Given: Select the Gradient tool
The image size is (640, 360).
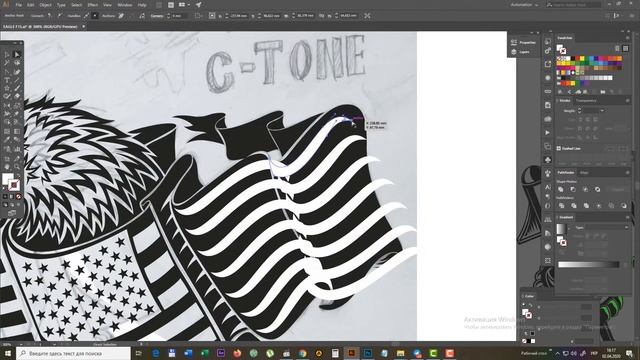Looking at the screenshot, I should [17, 131].
